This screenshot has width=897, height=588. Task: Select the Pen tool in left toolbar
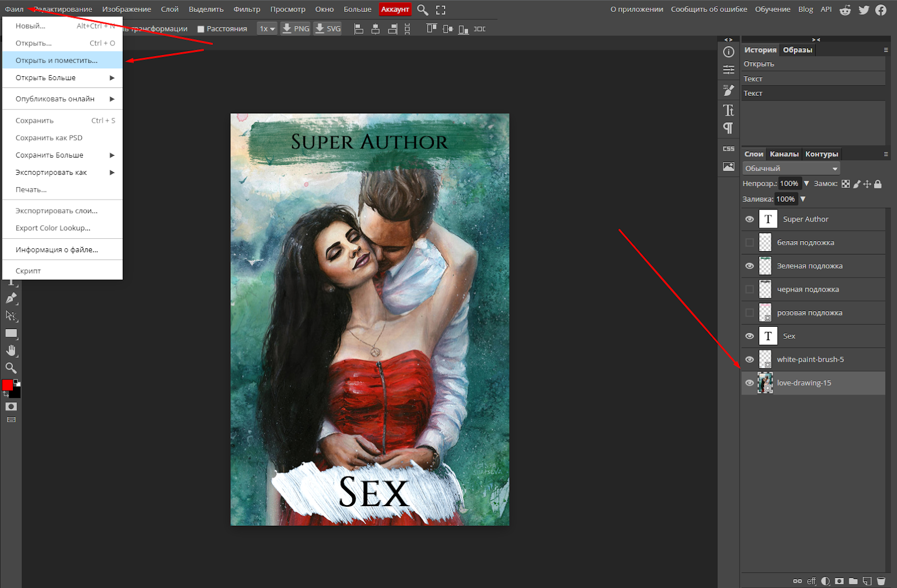click(11, 298)
